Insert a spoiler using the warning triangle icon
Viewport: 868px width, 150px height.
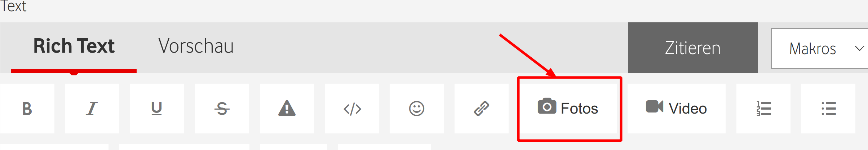point(287,109)
